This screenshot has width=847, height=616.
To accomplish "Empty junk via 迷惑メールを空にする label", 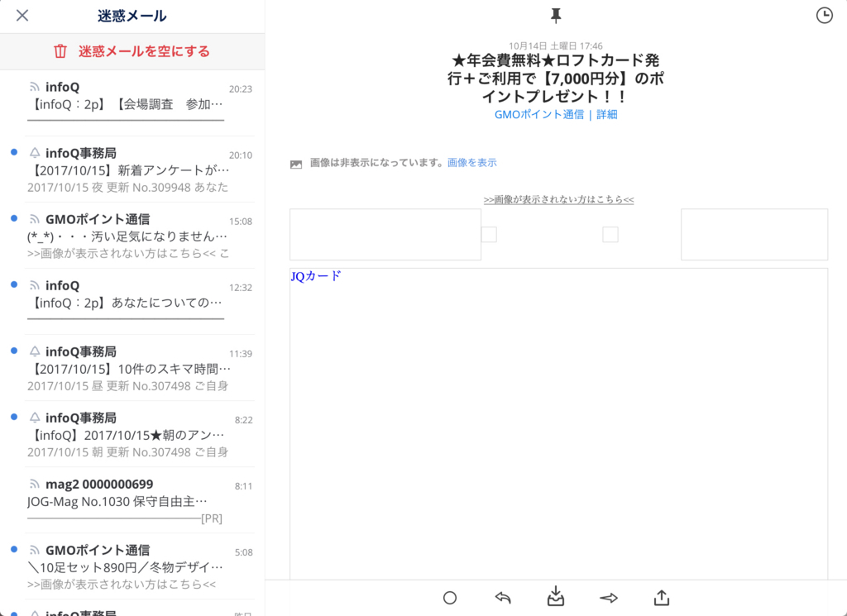I will (x=144, y=51).
